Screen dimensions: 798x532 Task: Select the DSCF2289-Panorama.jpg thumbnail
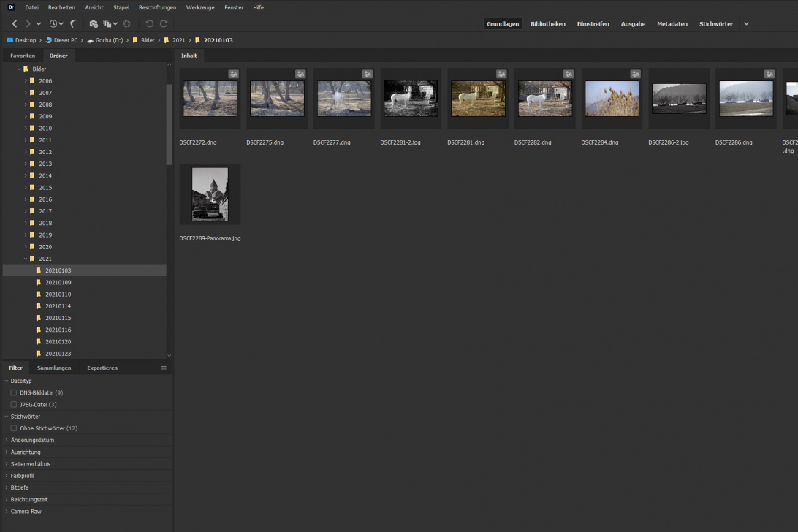pyautogui.click(x=210, y=194)
